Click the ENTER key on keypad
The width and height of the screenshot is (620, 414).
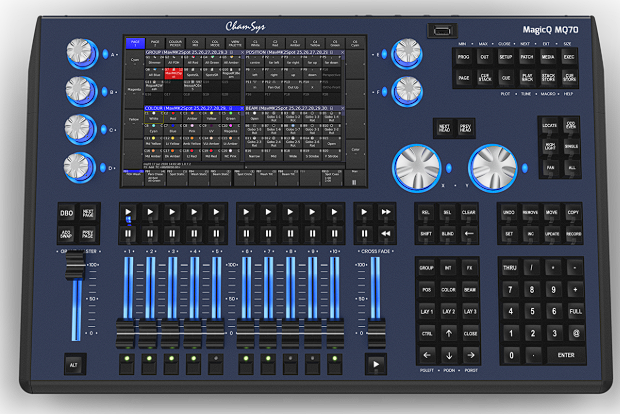coord(566,355)
